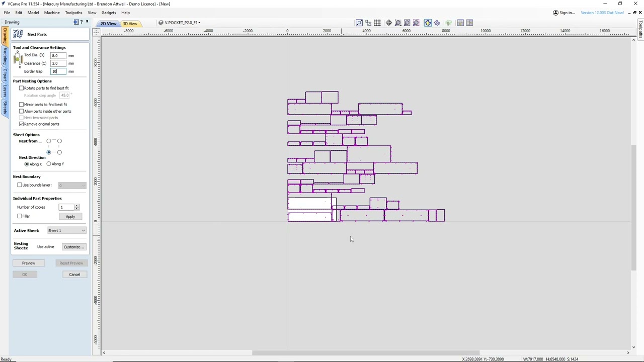Click the Sign in account icon
The height and width of the screenshot is (362, 644).
555,13
